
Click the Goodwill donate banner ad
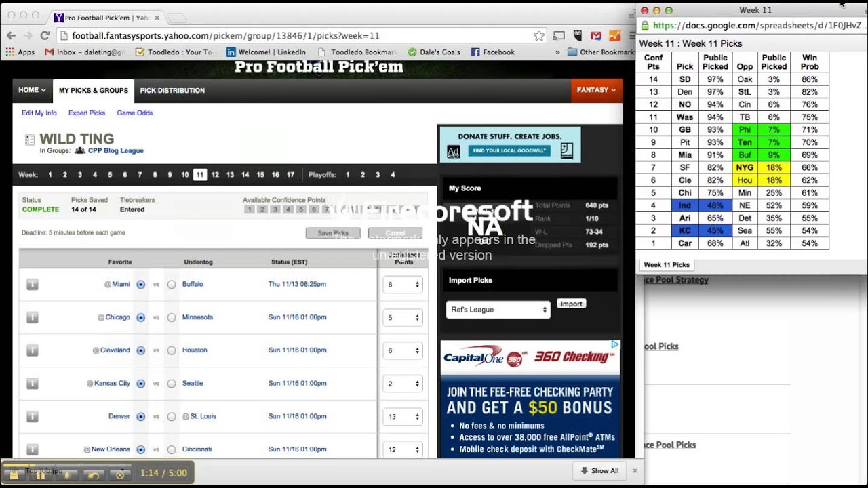click(510, 144)
